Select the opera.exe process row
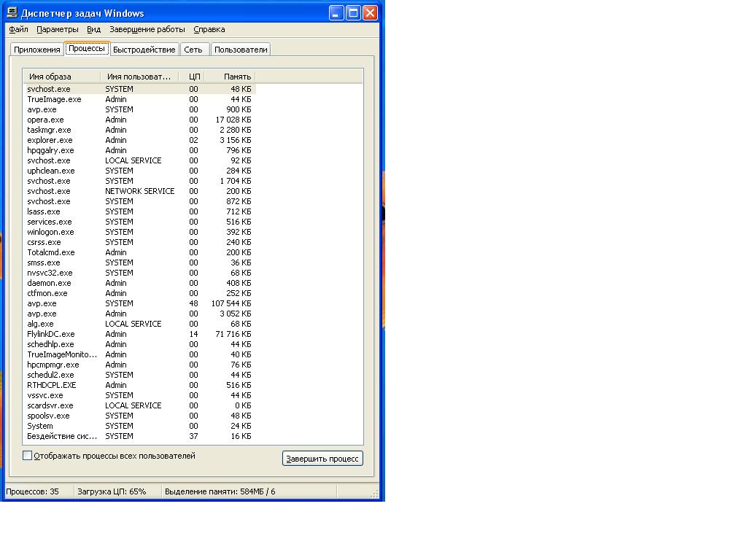Image resolution: width=747 pixels, height=560 pixels. pyautogui.click(x=139, y=120)
